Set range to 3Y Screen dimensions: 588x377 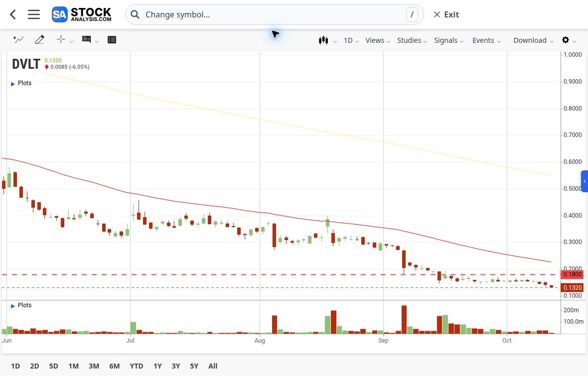pyautogui.click(x=176, y=366)
